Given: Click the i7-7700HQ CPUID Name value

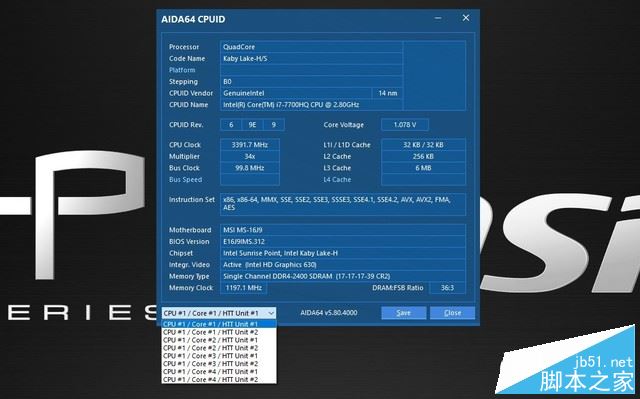Looking at the screenshot, I should point(311,104).
